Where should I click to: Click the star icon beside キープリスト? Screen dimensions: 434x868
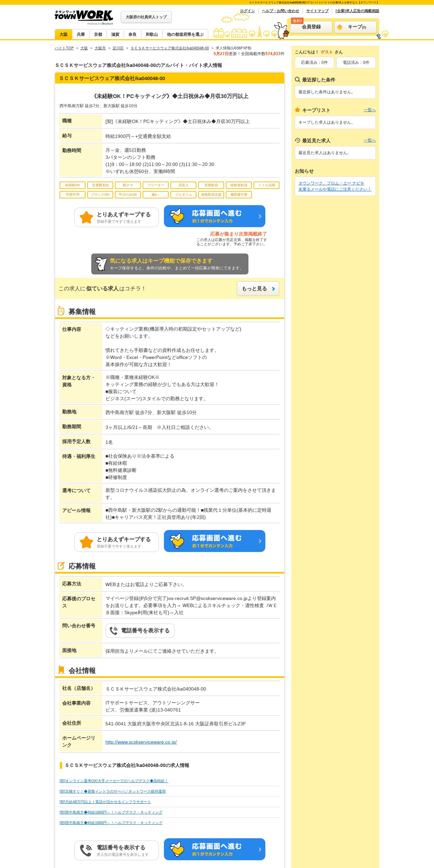tap(297, 110)
